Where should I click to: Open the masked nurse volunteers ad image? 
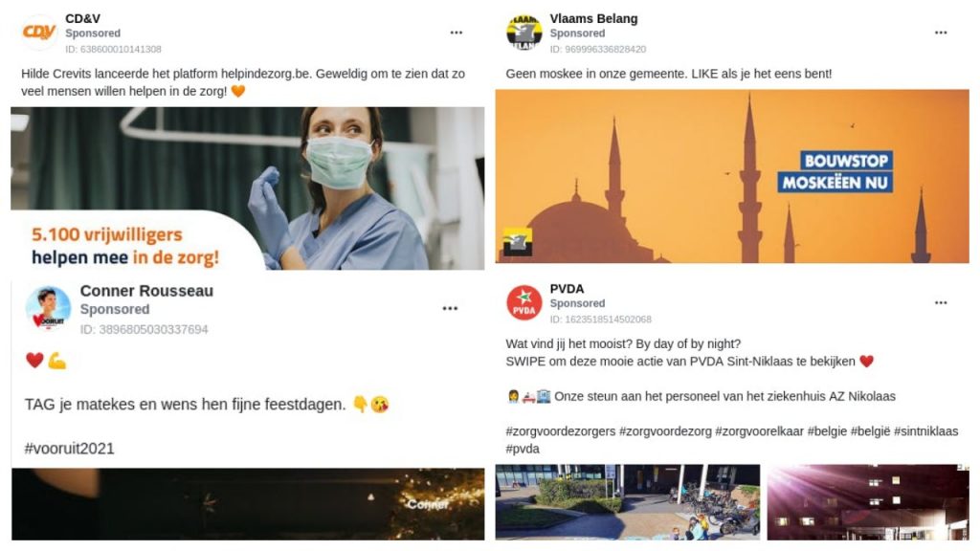tap(248, 188)
